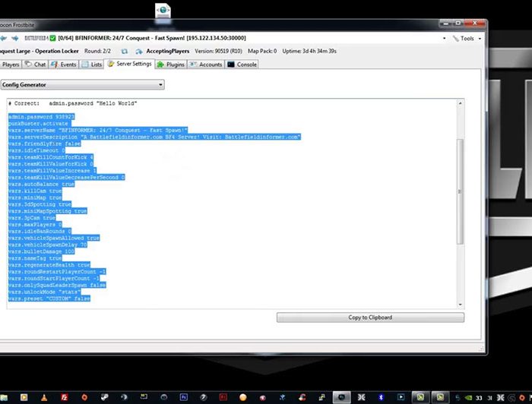Click the vars.preset CUSTOM false line
The image size is (532, 404).
49,298
